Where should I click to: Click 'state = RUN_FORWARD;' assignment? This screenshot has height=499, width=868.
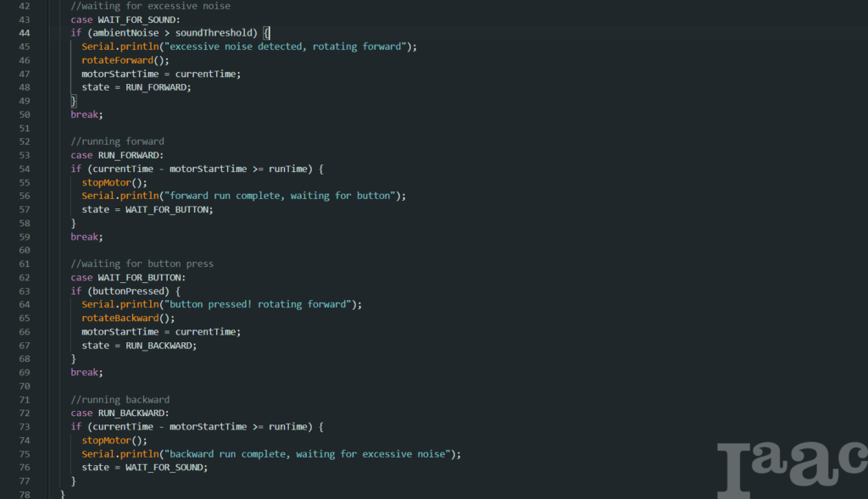point(136,87)
